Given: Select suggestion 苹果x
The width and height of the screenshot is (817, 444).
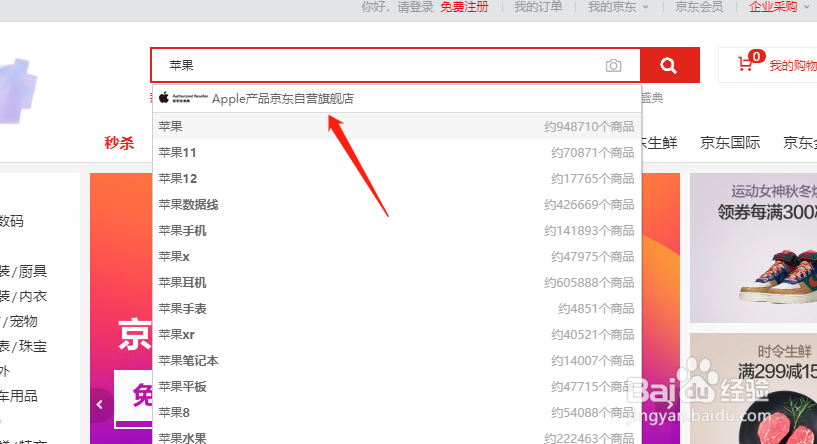Looking at the screenshot, I should coord(397,256).
